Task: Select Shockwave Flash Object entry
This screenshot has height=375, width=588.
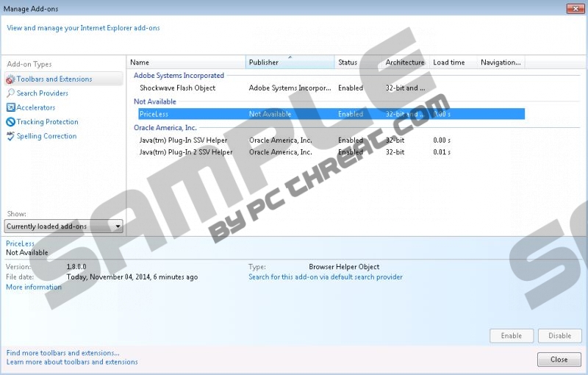Action: click(178, 88)
